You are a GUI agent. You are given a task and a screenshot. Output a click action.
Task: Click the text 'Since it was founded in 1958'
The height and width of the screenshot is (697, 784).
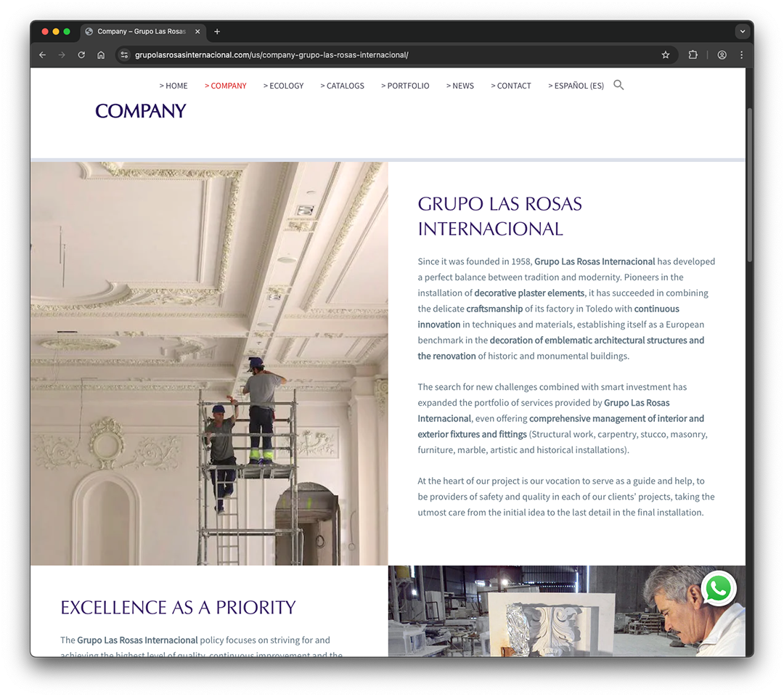[473, 261]
